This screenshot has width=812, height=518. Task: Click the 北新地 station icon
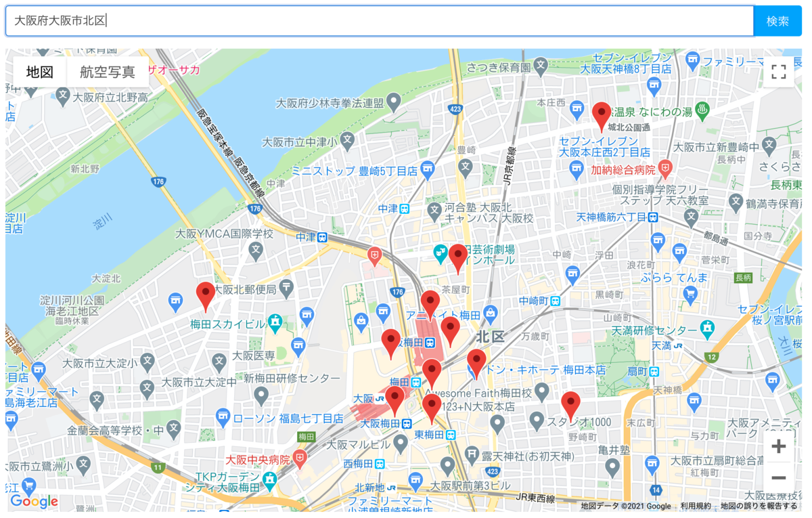(x=391, y=488)
